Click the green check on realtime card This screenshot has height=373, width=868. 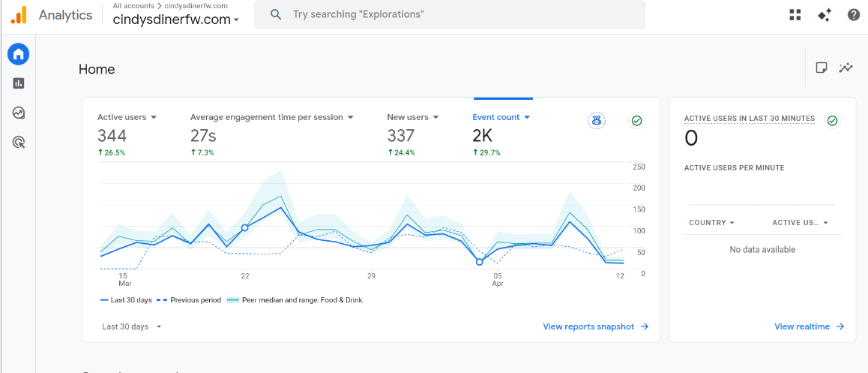(832, 120)
